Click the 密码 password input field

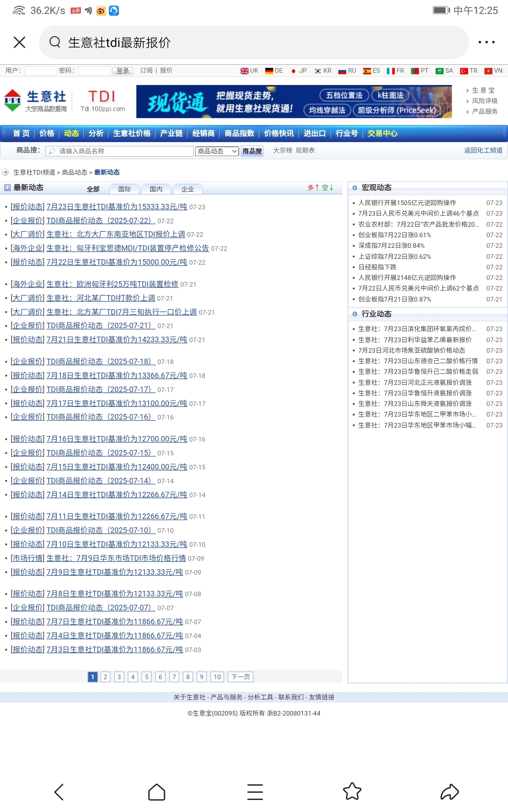click(94, 71)
